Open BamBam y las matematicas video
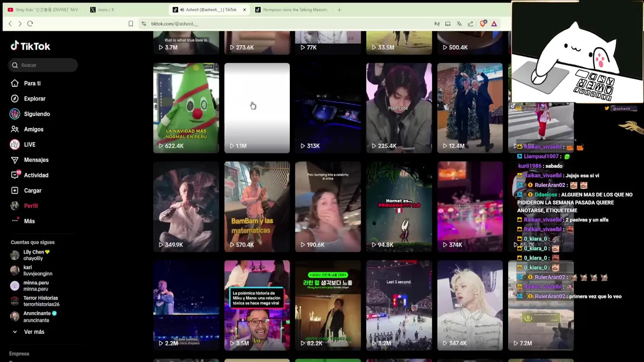644x362 pixels. 257,207
